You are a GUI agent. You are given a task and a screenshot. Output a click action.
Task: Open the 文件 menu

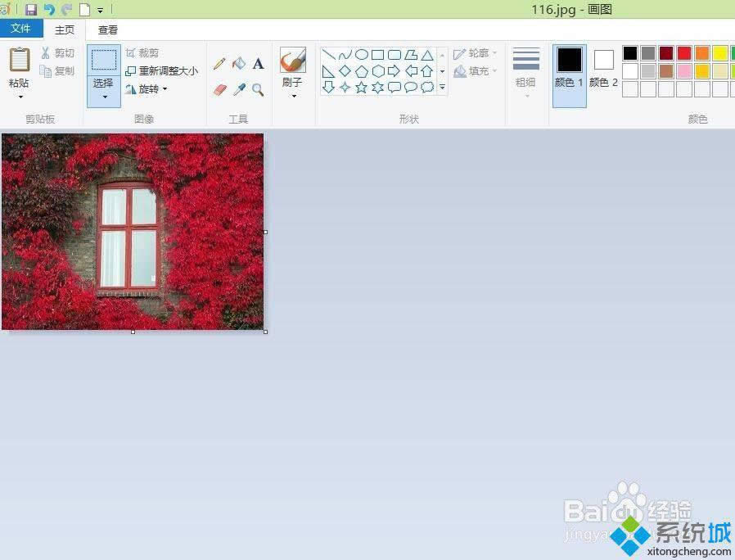click(x=22, y=28)
